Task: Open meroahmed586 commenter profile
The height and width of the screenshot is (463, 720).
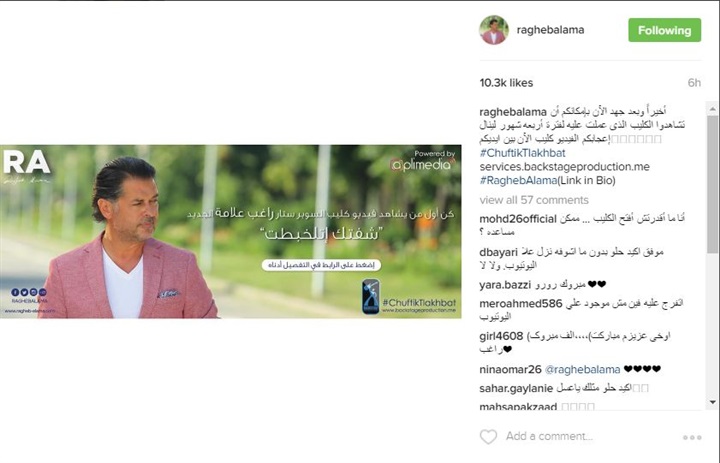Action: click(520, 304)
